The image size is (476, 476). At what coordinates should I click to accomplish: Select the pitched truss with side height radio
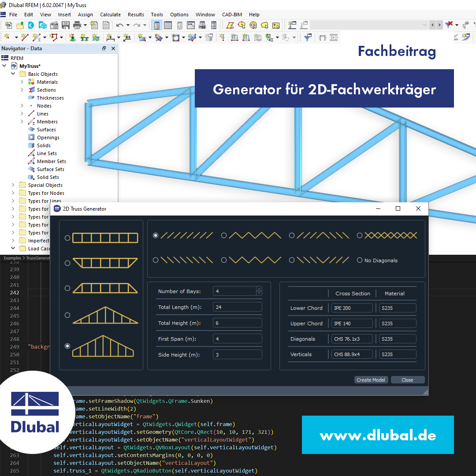(x=67, y=346)
